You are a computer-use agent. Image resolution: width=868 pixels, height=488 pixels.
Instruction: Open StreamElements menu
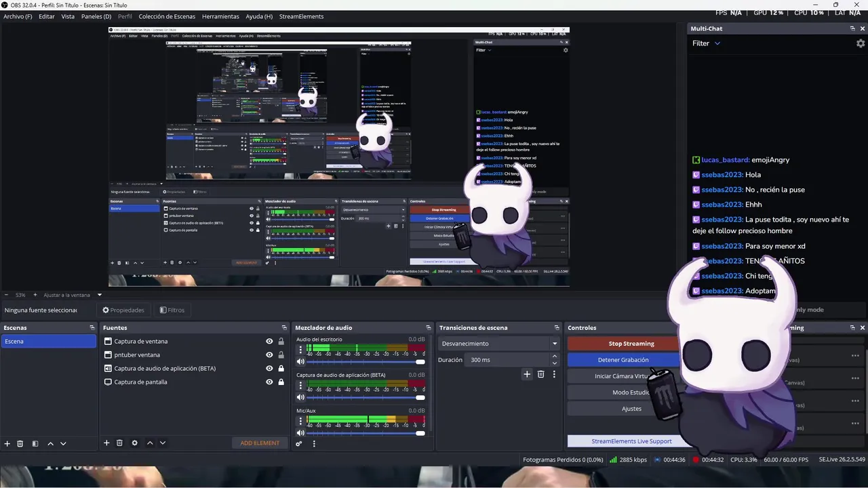[301, 16]
